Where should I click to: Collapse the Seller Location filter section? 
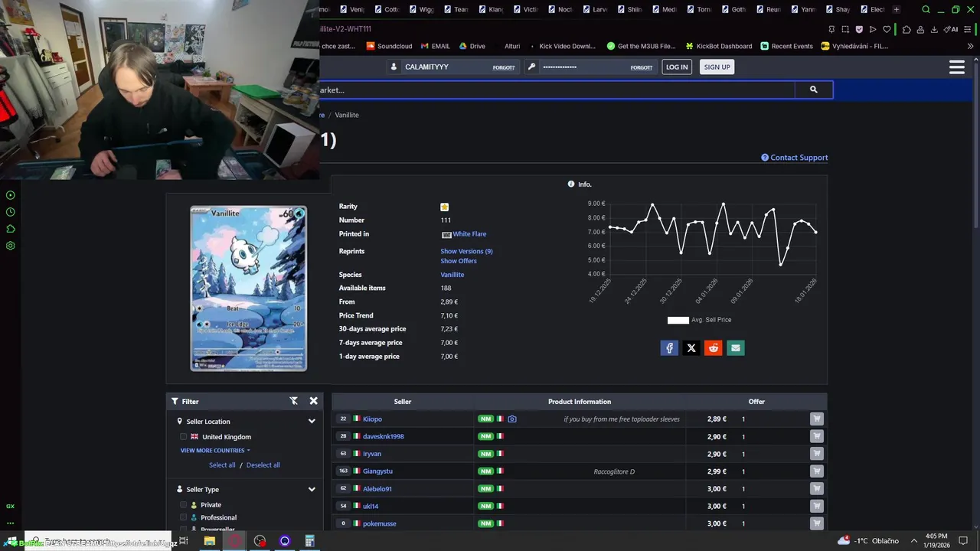[x=312, y=422]
